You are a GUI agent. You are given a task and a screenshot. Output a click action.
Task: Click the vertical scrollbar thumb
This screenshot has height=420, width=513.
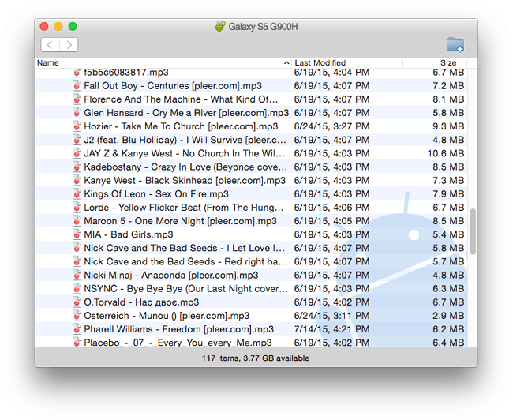473,231
